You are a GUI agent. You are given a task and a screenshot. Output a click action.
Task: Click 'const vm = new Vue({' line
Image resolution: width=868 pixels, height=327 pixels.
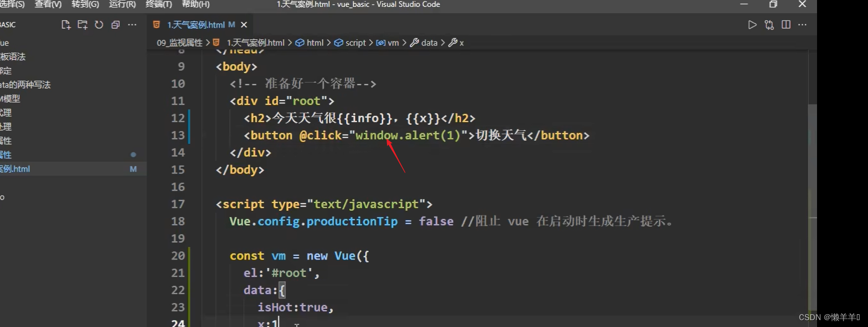pyautogui.click(x=299, y=256)
